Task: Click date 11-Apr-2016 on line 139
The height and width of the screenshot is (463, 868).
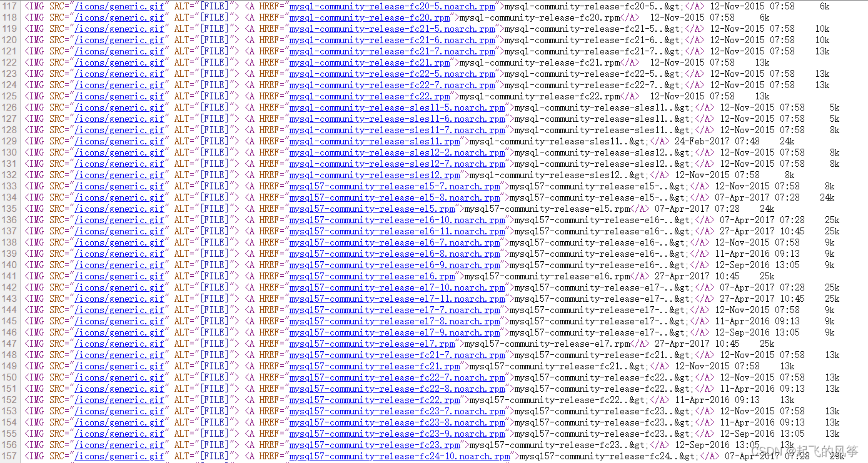Action: coord(742,254)
